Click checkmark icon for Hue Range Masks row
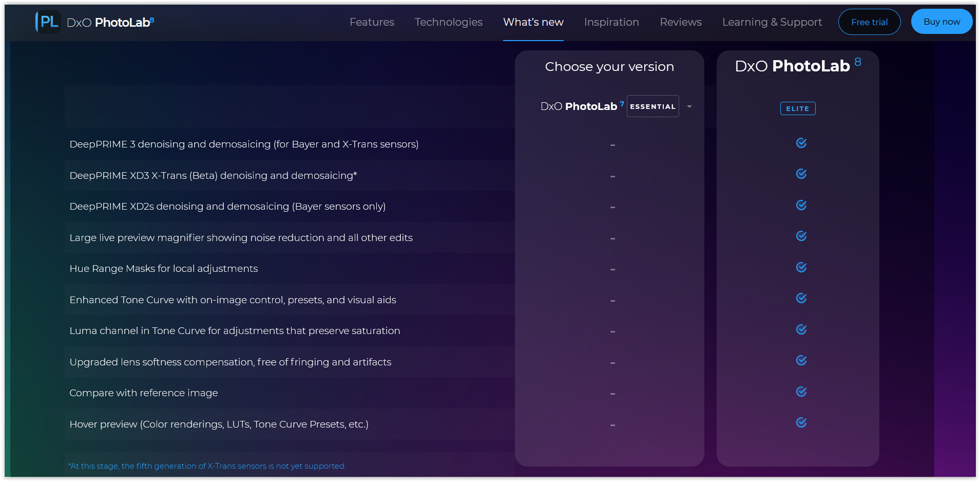 (801, 267)
